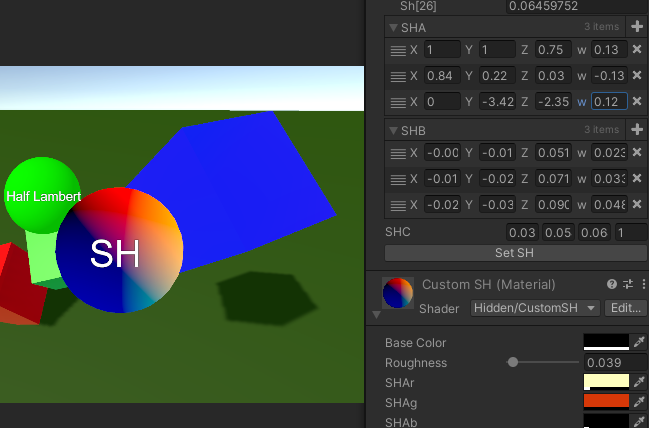Add a new item to SHB list
Viewport: 649px width, 428px height.
pyautogui.click(x=637, y=130)
